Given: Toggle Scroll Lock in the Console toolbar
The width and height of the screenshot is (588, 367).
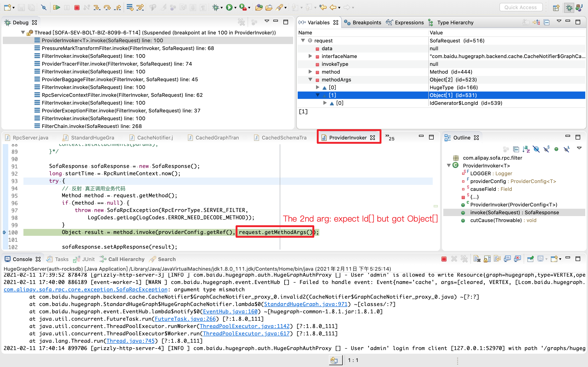Looking at the screenshot, I should (x=487, y=259).
